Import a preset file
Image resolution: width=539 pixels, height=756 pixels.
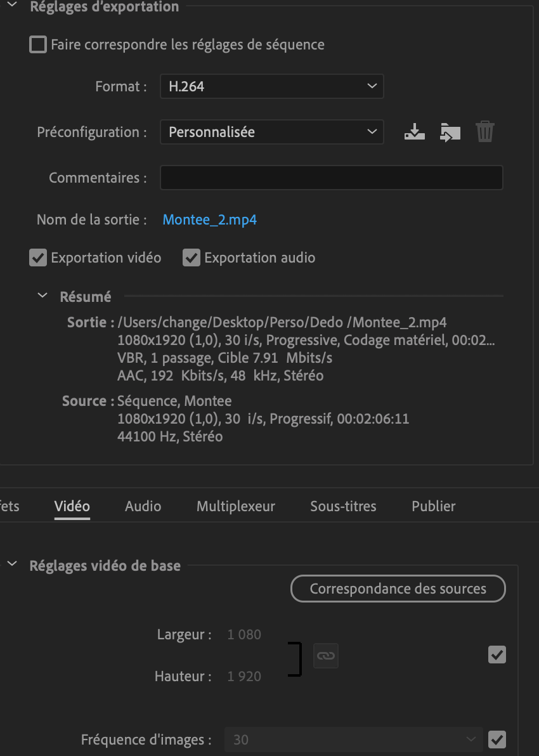click(x=450, y=131)
